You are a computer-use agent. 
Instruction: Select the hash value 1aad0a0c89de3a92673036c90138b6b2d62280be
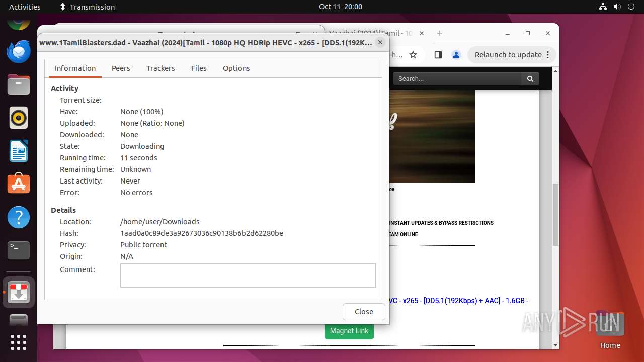click(x=202, y=233)
